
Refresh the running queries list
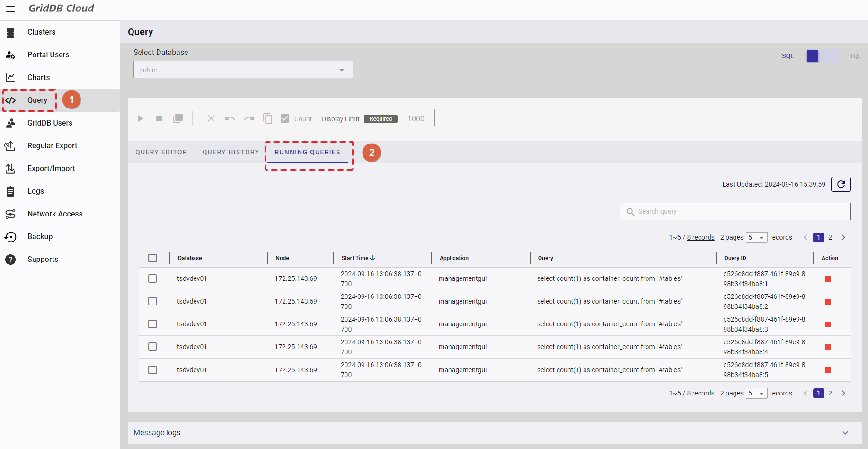841,184
